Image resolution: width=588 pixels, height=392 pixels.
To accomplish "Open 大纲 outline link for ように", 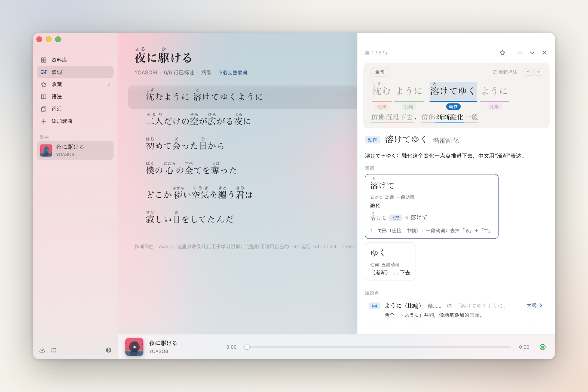I will point(535,305).
